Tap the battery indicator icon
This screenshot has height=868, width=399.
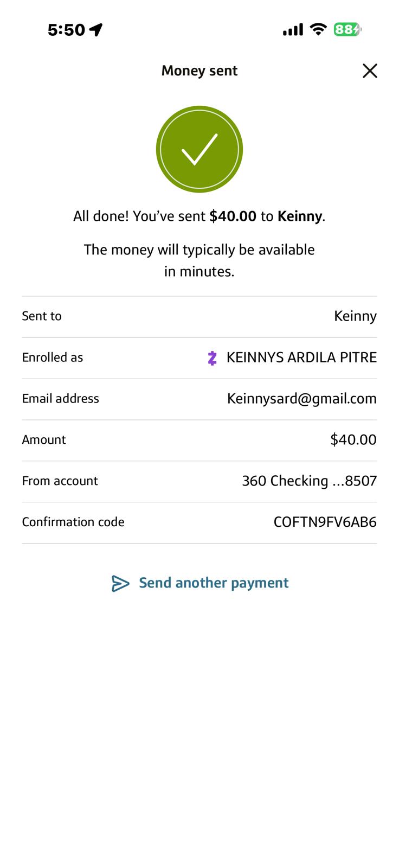(x=347, y=29)
